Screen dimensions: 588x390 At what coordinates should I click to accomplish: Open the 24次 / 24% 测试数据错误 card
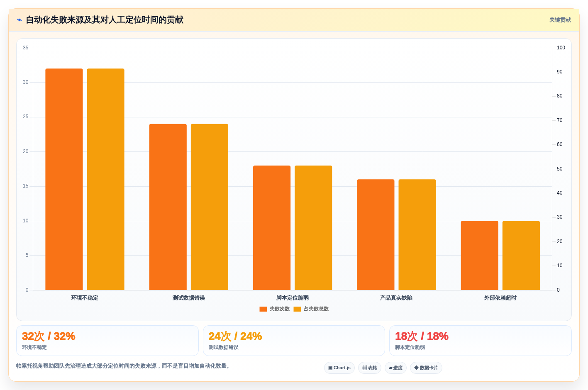point(294,341)
